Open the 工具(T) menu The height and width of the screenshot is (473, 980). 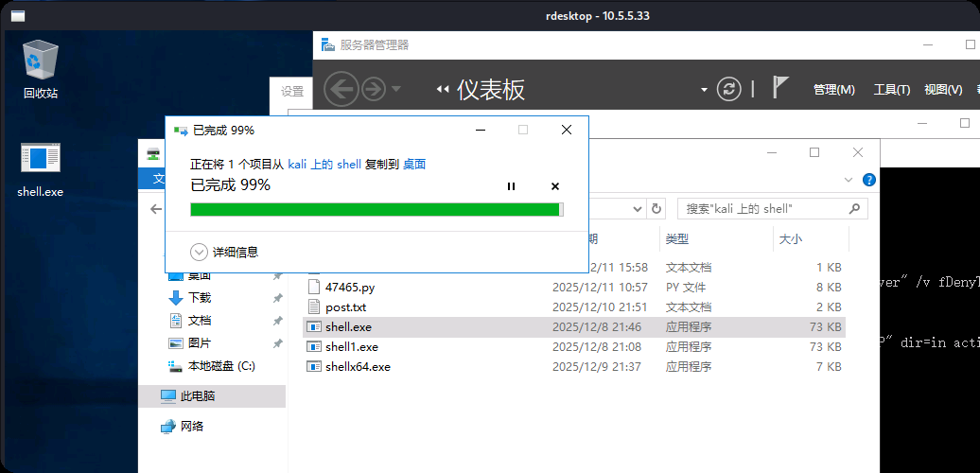[891, 89]
